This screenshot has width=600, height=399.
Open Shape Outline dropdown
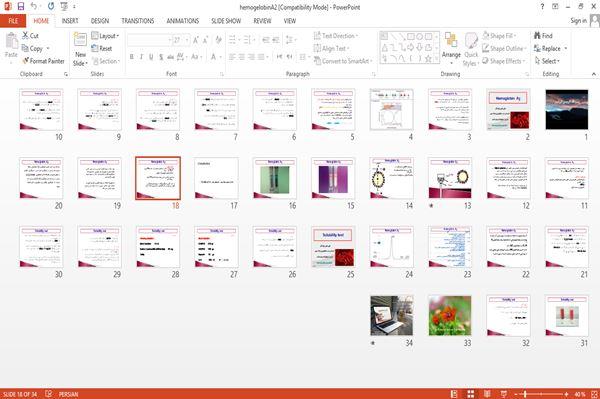click(504, 48)
